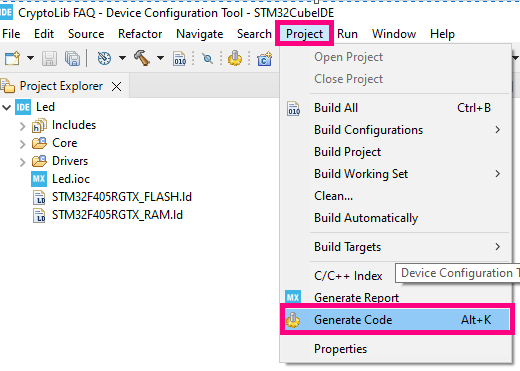The image size is (520, 371).
Task: Click the new C source toolbar icon
Action: (x=264, y=58)
